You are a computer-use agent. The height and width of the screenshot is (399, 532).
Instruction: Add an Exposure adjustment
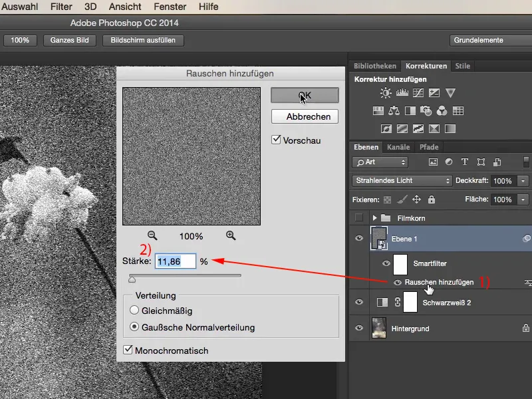434,92
